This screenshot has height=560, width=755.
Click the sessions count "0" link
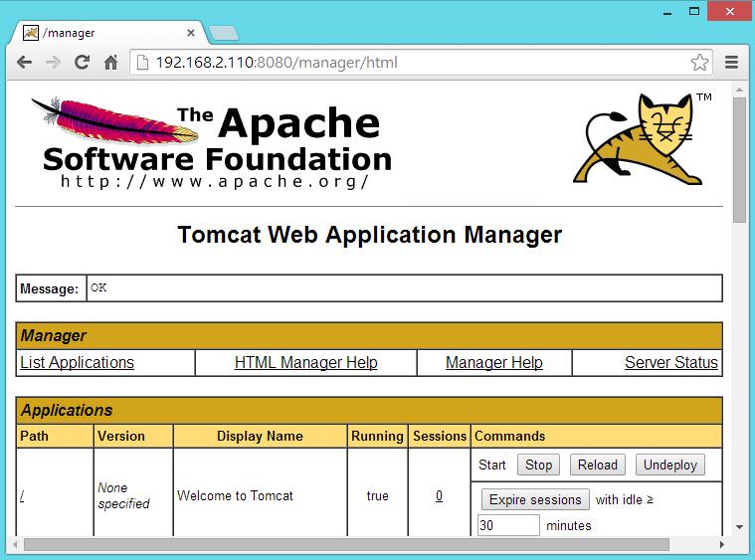tap(439, 495)
